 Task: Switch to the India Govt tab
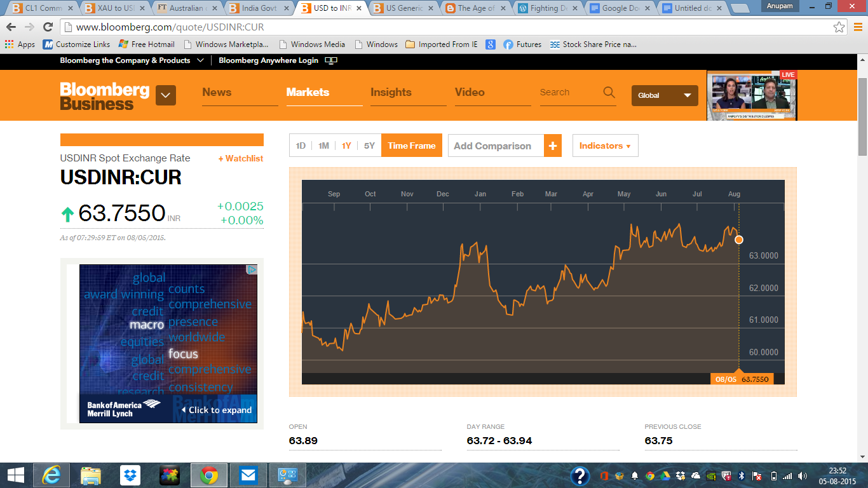point(259,8)
